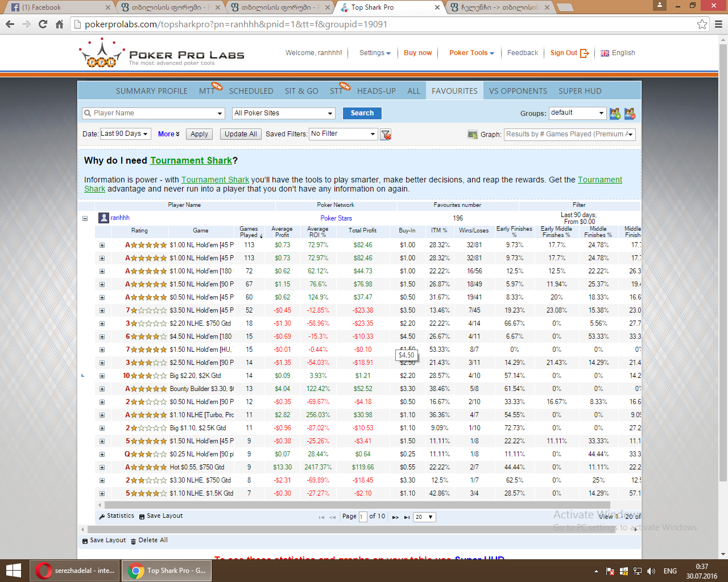Click the Delete All trash icon

pyautogui.click(x=133, y=541)
